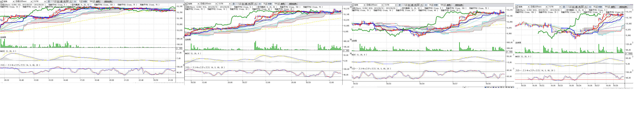Open 日経225mini symbol dropdown in first chart
644x119 pixels.
point(31,2)
